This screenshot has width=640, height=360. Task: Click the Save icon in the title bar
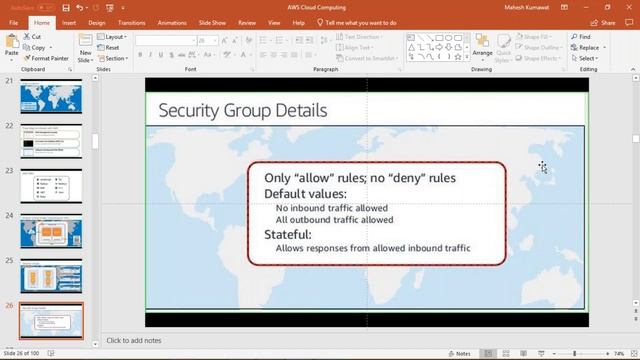click(x=66, y=8)
